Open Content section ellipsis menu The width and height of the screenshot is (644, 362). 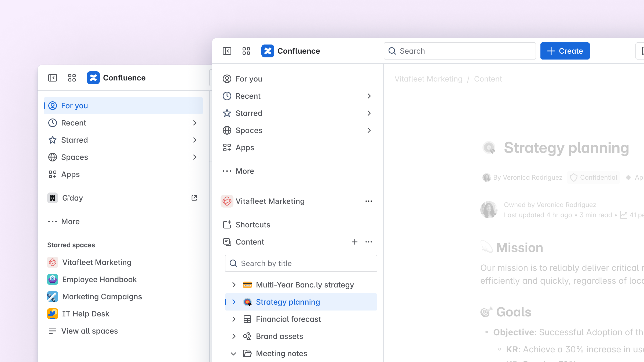coord(368,242)
